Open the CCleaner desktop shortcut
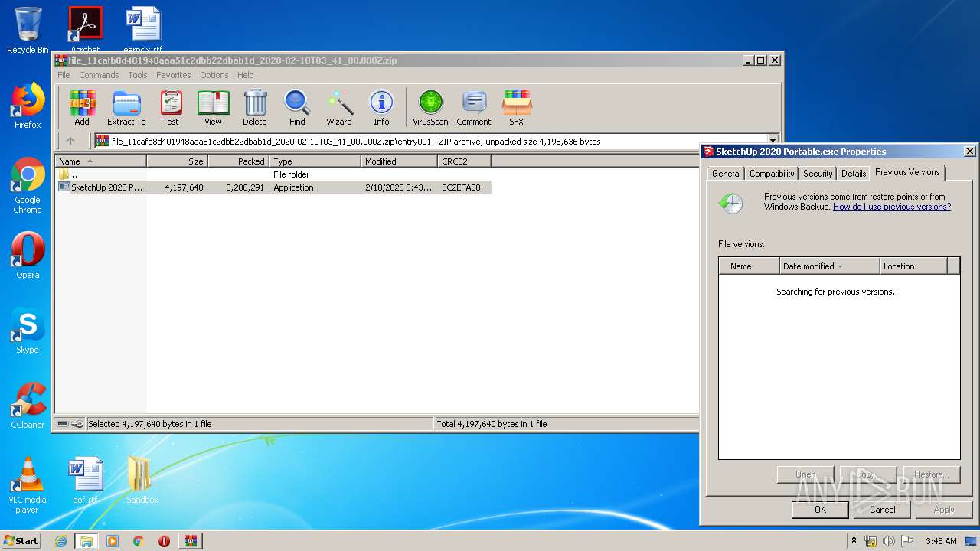Screen dimensions: 980x551 tap(28, 406)
